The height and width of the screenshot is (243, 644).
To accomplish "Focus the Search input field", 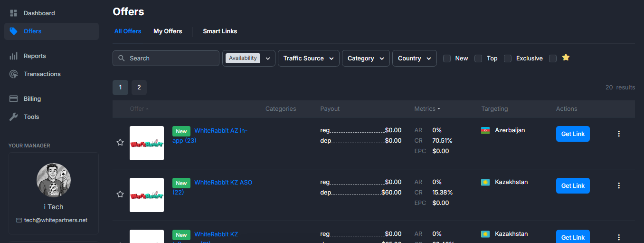I will click(166, 58).
